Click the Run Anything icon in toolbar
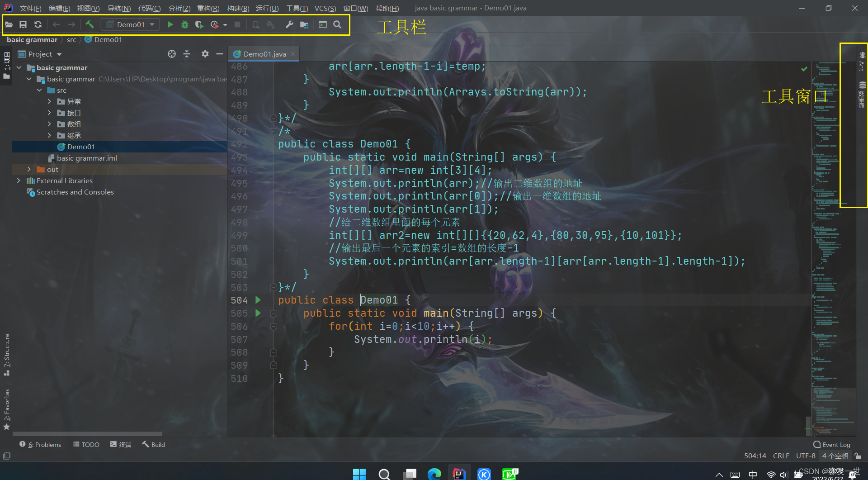The image size is (868, 480). [322, 24]
